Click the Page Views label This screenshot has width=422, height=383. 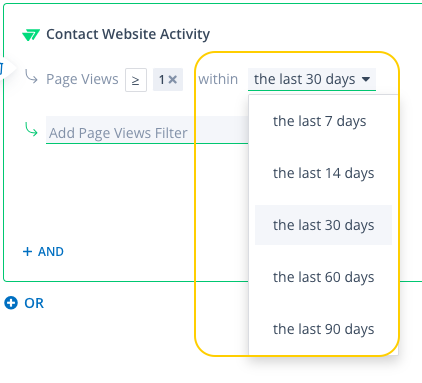[82, 79]
